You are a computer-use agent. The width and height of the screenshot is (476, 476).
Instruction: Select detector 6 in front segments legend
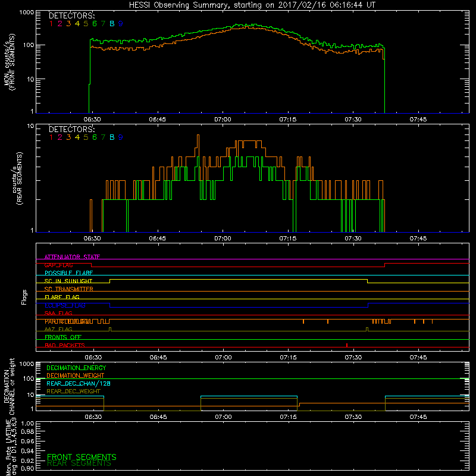click(x=95, y=24)
